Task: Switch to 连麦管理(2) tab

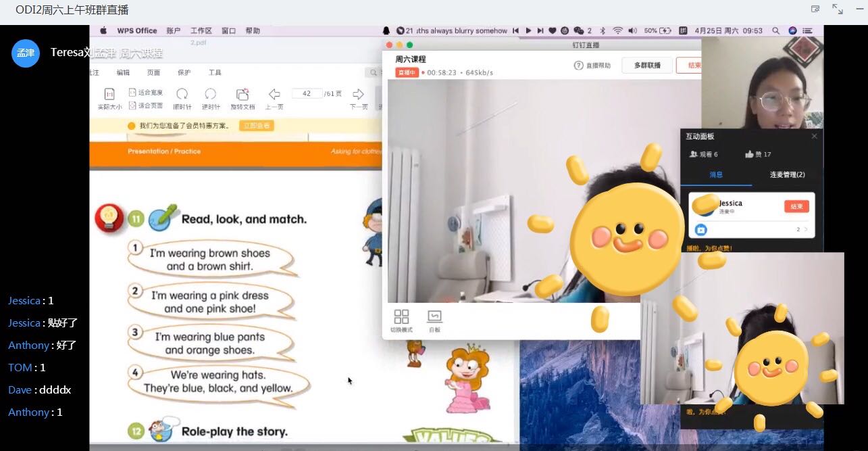Action: point(787,174)
